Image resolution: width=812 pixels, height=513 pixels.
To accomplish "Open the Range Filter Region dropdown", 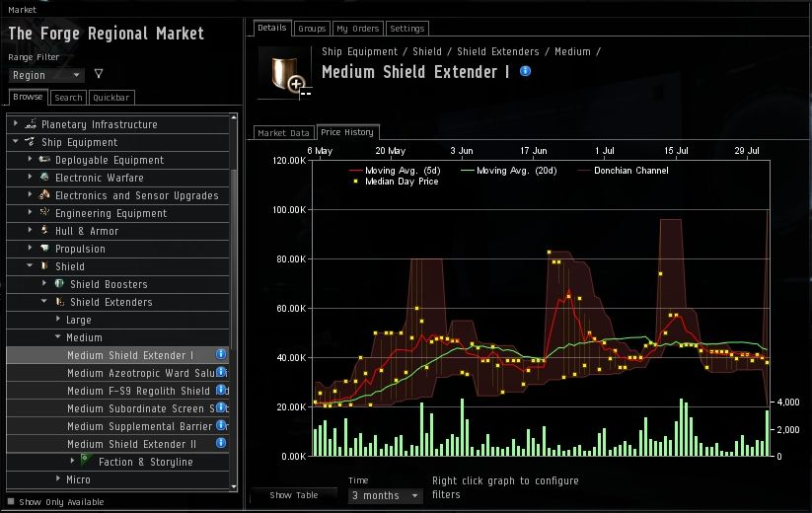I will coord(46,75).
